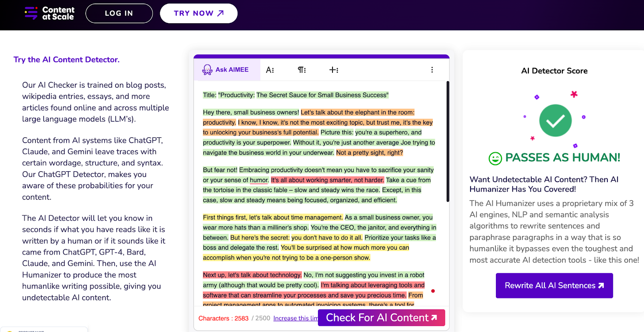Image resolution: width=644 pixels, height=332 pixels.
Task: Click the Rewrite All AI Sentences button
Action: tap(554, 285)
